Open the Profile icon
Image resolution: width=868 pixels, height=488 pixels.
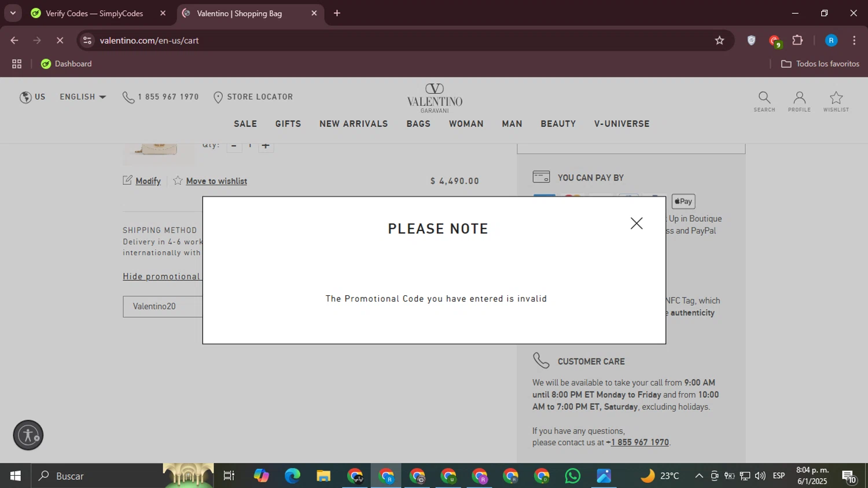(x=799, y=101)
